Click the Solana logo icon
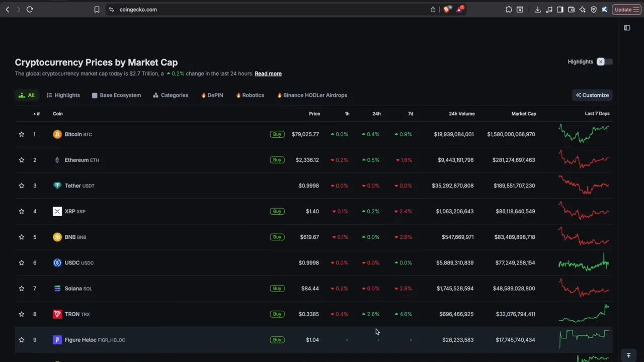This screenshot has width=644, height=362. 57,288
